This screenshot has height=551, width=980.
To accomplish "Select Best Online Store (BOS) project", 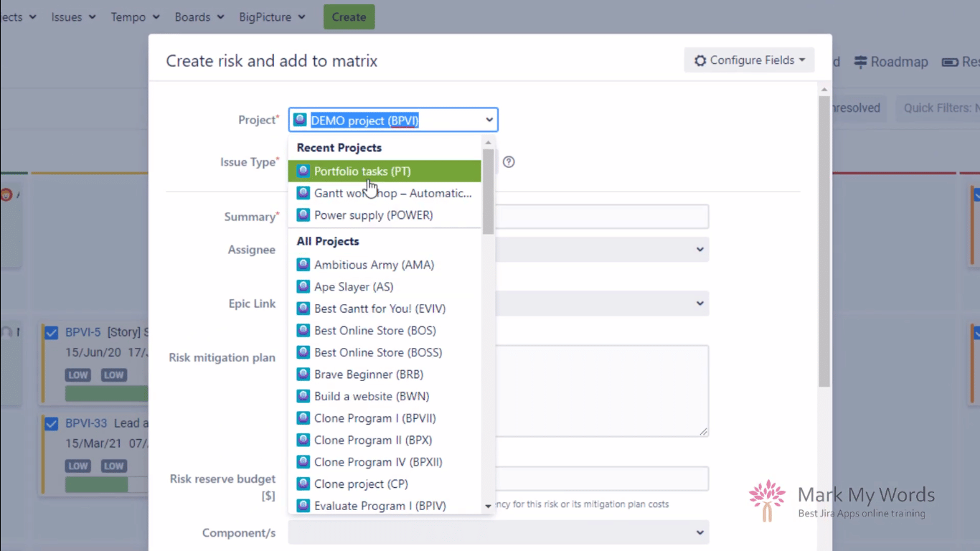I will 385,331.
